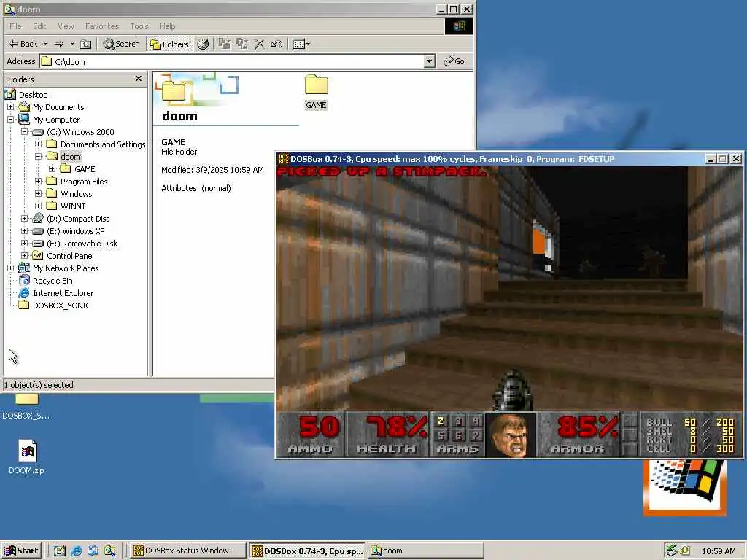Image resolution: width=747 pixels, height=560 pixels.
Task: Click the Forward arrow in Explorer toolbar
Action: pyautogui.click(x=59, y=44)
